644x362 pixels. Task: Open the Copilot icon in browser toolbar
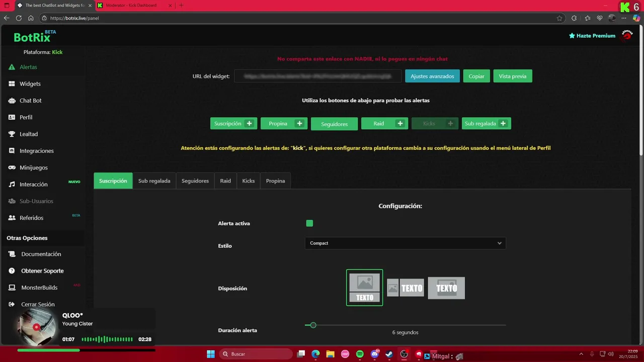636,18
